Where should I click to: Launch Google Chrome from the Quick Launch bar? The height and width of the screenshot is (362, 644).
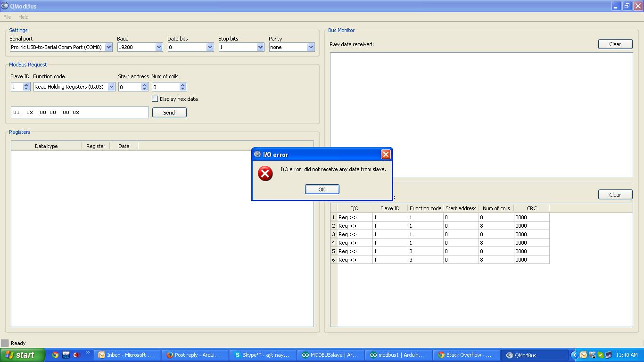(55, 355)
